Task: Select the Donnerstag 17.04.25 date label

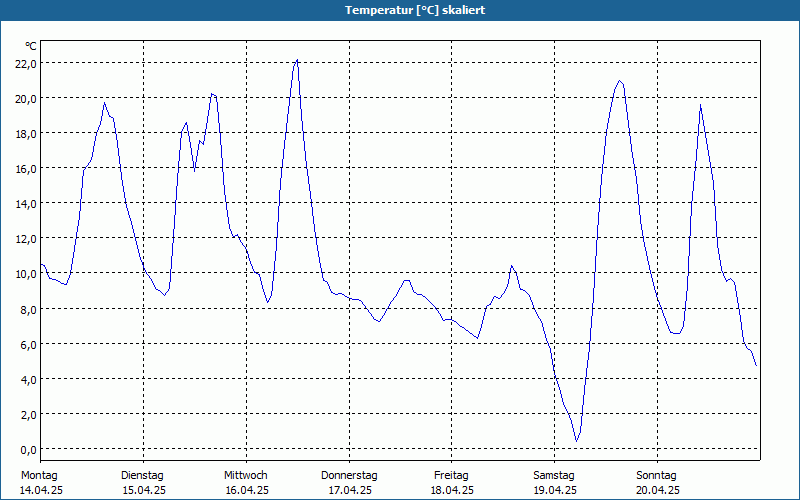Action: point(349,483)
